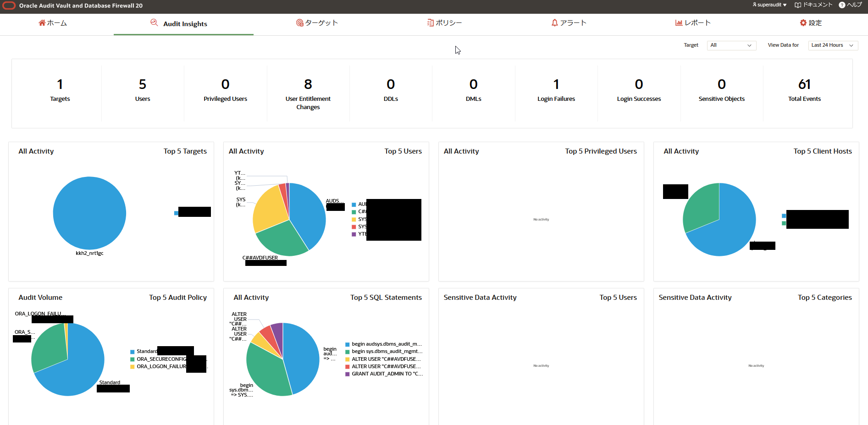Open the superaudit user menu
Image resolution: width=868 pixels, height=425 pixels.
770,5
